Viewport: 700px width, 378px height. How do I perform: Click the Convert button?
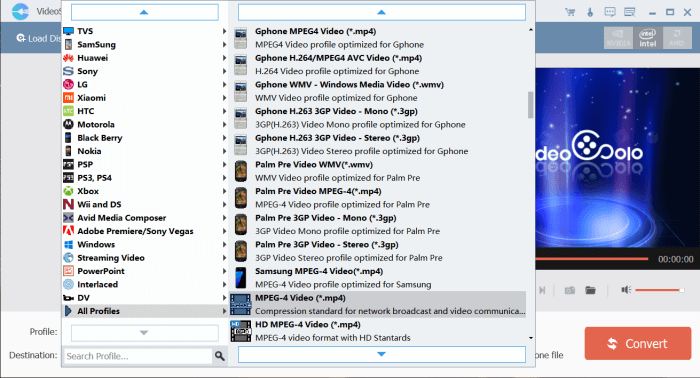(x=638, y=343)
